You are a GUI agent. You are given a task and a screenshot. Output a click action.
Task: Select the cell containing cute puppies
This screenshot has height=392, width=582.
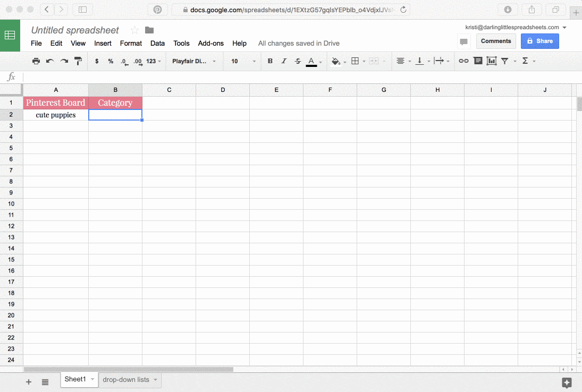pos(56,115)
